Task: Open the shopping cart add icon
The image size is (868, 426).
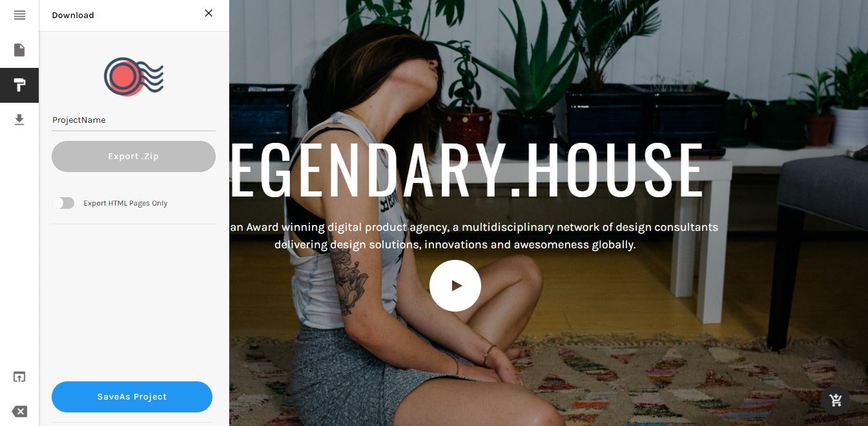Action: pyautogui.click(x=836, y=400)
